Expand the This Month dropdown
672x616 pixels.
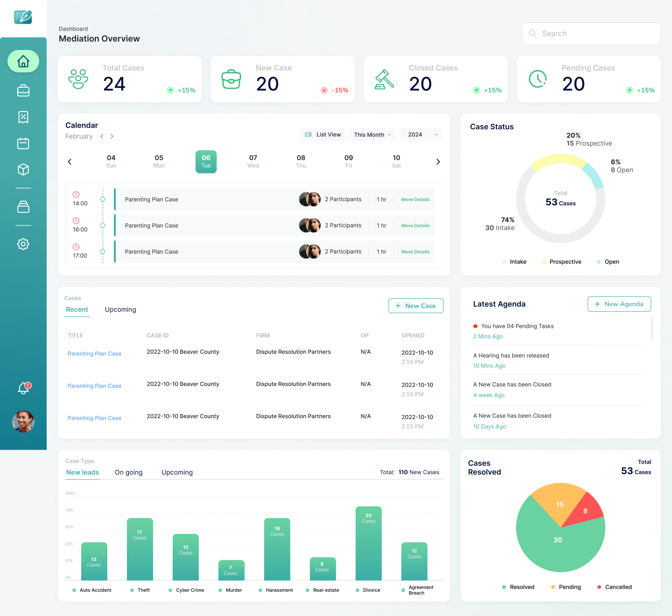point(372,135)
